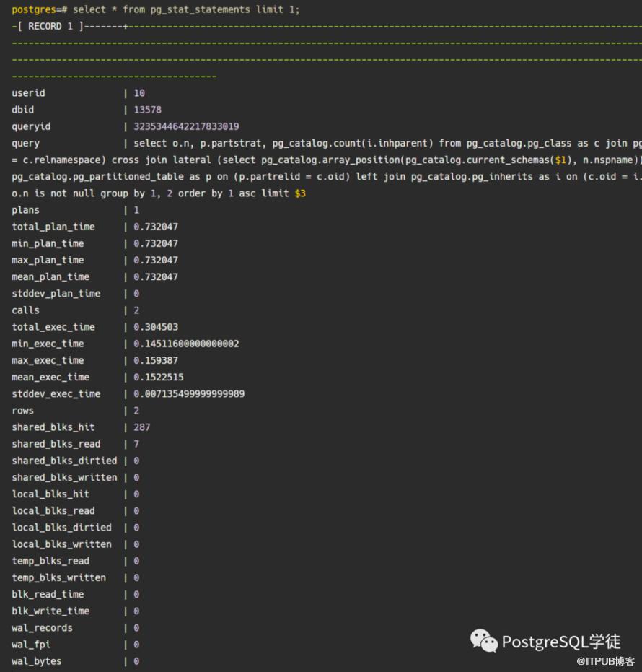Click the $3 parameter in the query text
The width and height of the screenshot is (642, 672).
click(x=300, y=193)
